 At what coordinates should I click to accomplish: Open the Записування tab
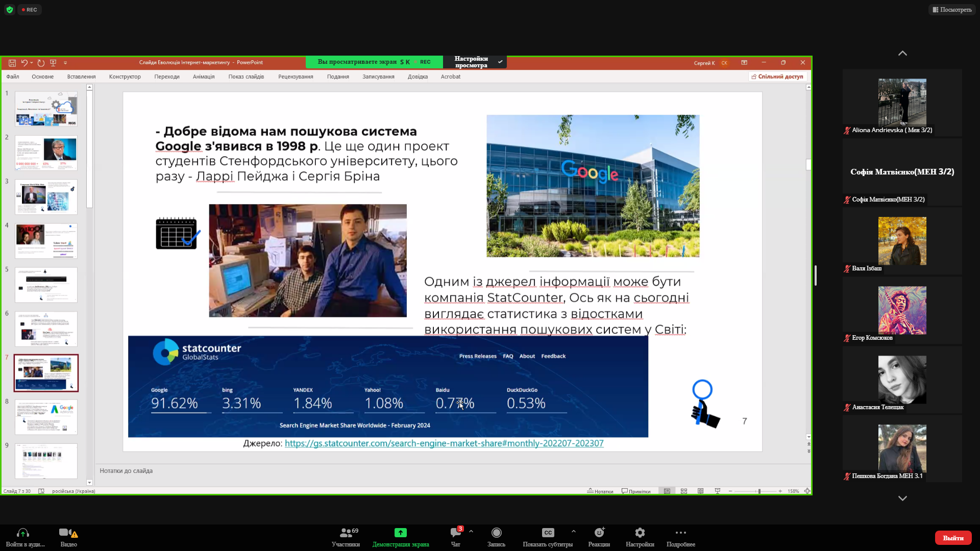click(x=378, y=77)
